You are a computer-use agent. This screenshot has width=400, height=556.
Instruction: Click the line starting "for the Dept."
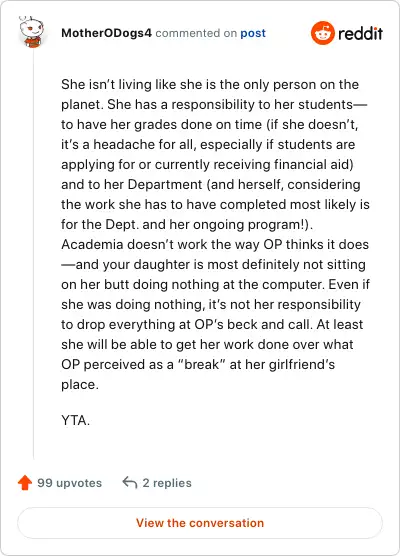(187, 224)
